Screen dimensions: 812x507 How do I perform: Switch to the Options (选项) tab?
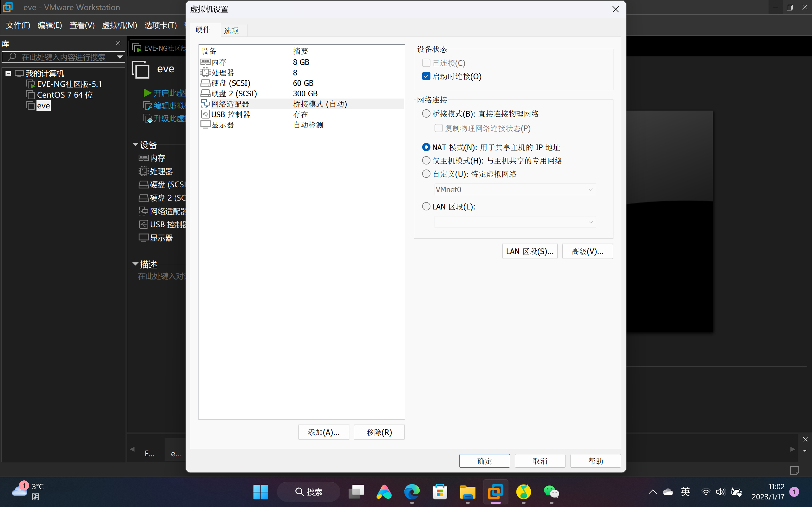[231, 30]
